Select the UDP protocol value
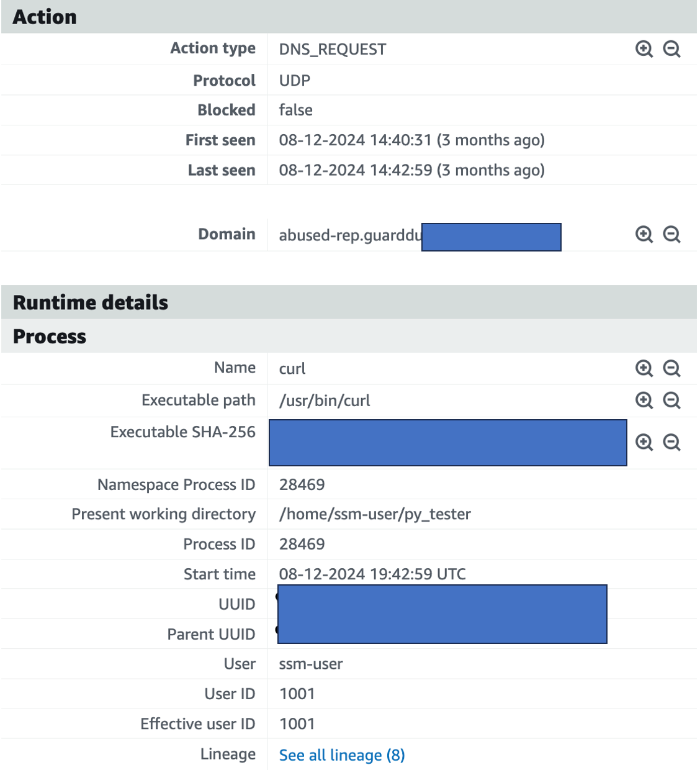Screen dimensions: 700x770 pyautogui.click(x=294, y=80)
